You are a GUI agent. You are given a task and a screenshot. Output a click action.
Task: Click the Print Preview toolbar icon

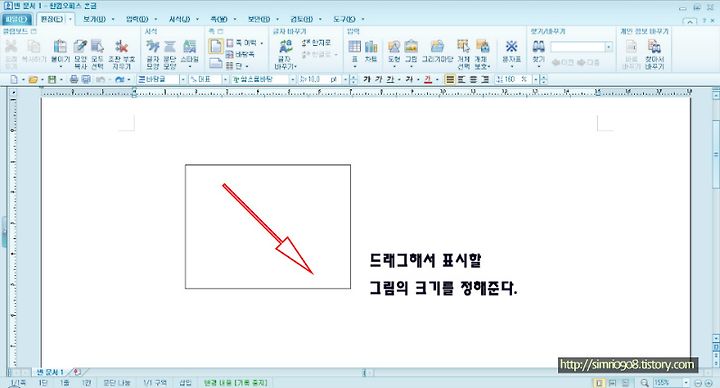point(85,79)
